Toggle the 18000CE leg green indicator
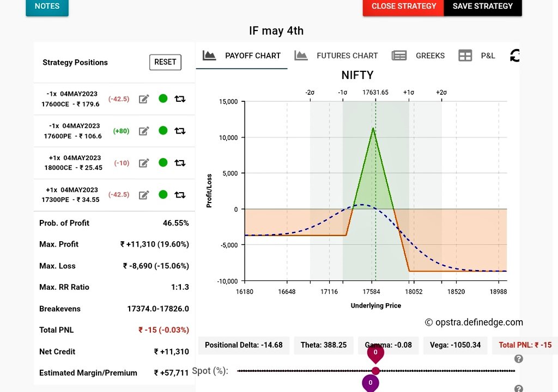Viewport: 558px width, 392px height. coord(163,163)
